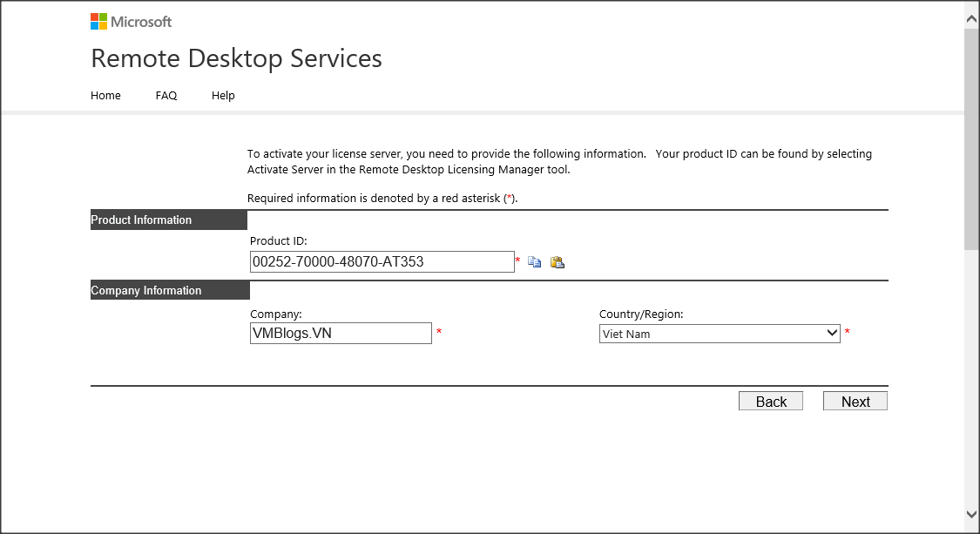Click the vertical scrollbar thumb
This screenshot has width=980, height=534.
[971, 139]
